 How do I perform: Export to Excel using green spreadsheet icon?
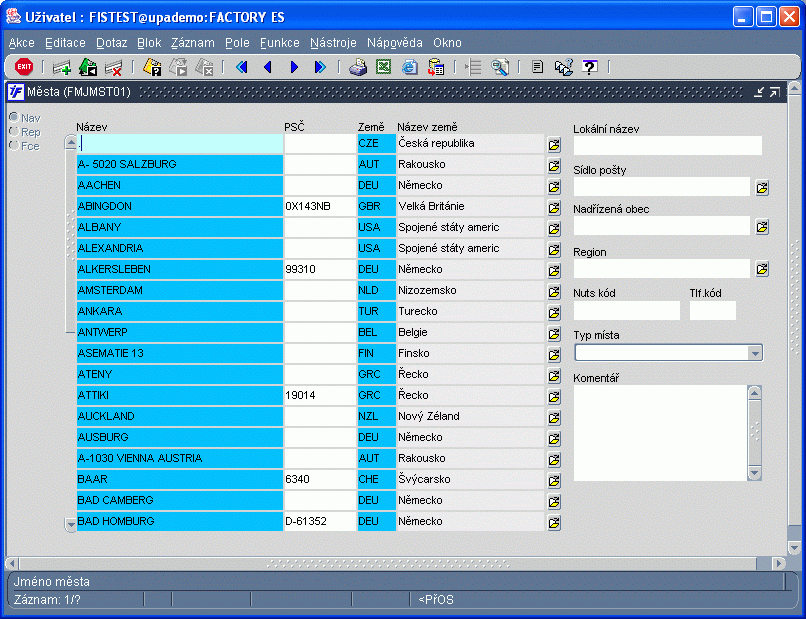(383, 67)
